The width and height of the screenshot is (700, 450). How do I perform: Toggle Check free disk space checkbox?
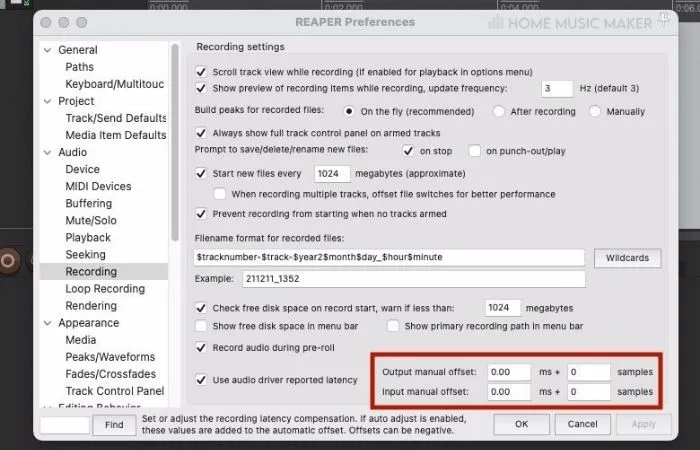point(201,308)
